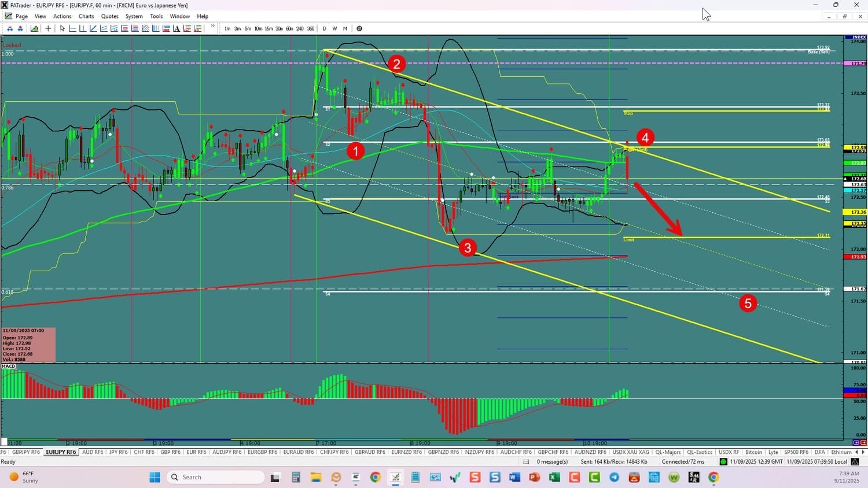
Task: Switch chart to 240 minute timeframe
Action: [300, 28]
